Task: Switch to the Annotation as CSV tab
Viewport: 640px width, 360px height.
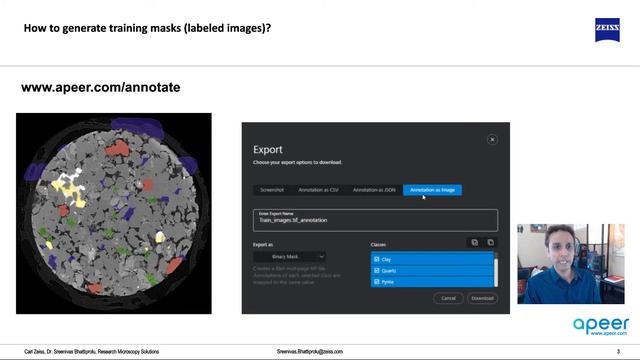Action: coord(318,190)
